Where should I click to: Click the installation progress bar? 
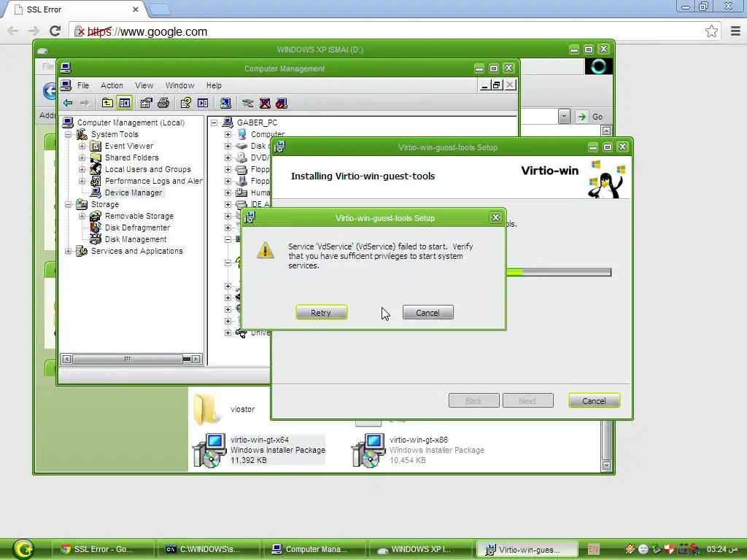click(x=558, y=272)
